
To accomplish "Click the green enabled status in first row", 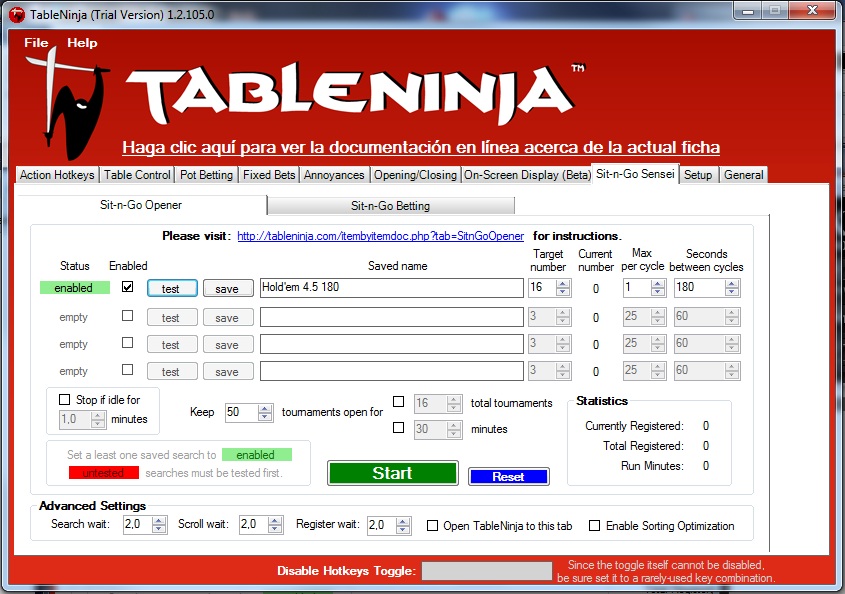I will point(74,288).
